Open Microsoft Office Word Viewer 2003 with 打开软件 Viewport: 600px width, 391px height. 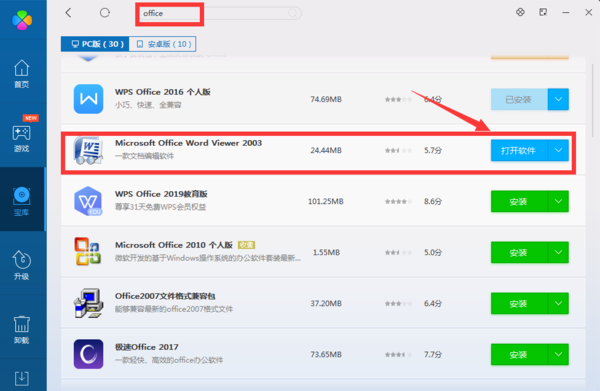tap(519, 150)
